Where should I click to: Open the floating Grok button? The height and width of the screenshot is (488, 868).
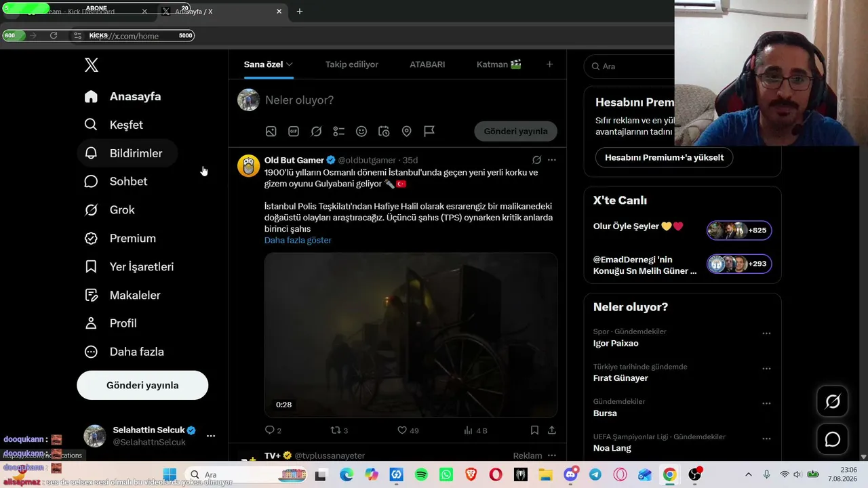(833, 402)
